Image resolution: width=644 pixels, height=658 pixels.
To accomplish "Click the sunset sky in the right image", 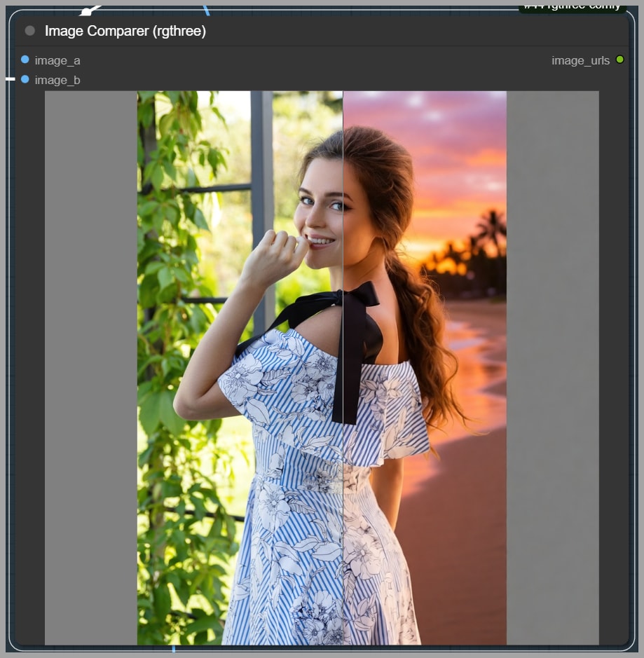I will (x=448, y=154).
